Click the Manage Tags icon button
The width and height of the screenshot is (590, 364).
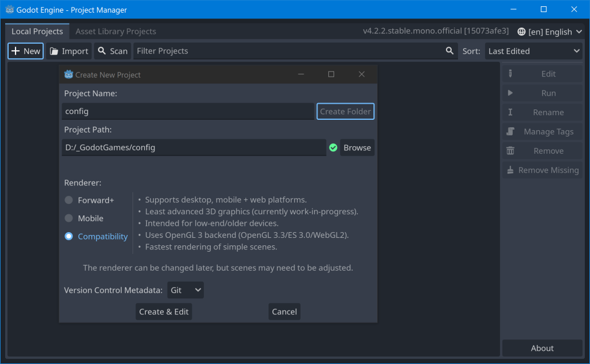point(510,132)
